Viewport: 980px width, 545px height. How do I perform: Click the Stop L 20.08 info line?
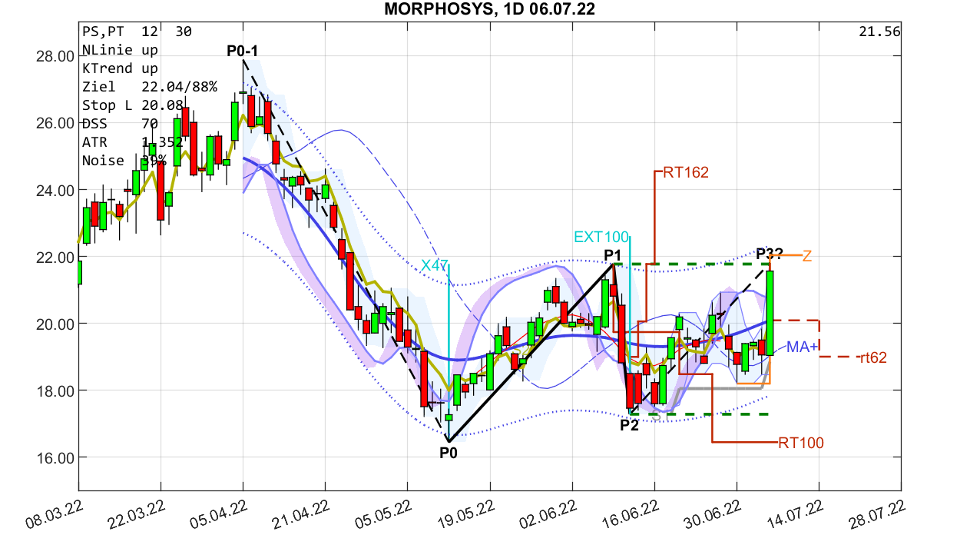point(132,105)
